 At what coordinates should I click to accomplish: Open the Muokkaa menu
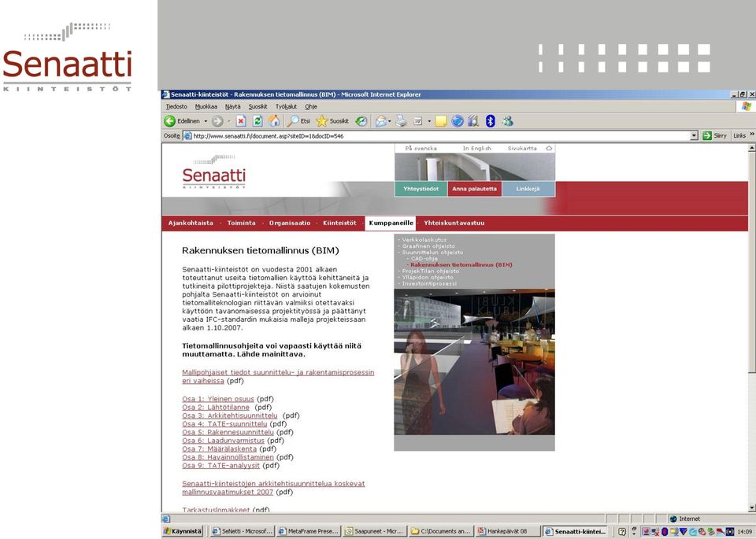tap(206, 106)
